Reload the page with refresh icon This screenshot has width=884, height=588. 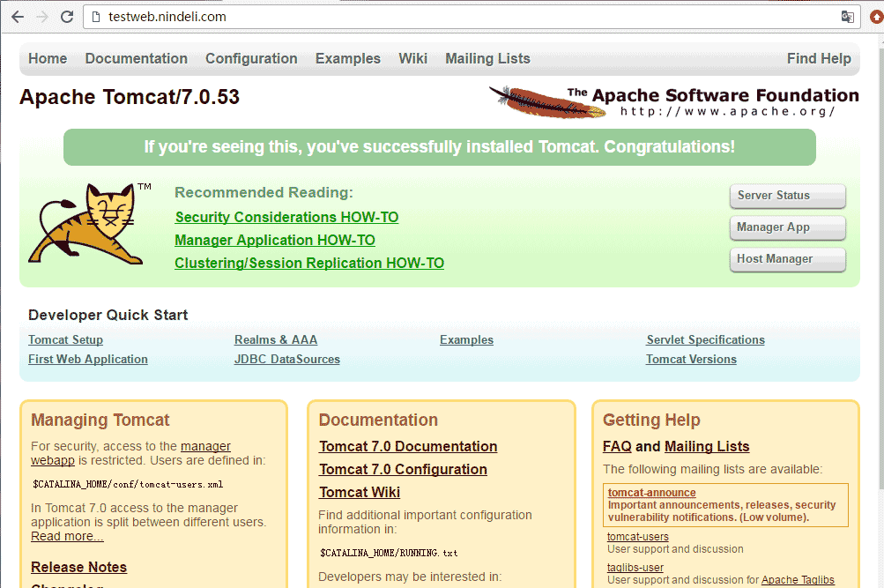tap(67, 17)
